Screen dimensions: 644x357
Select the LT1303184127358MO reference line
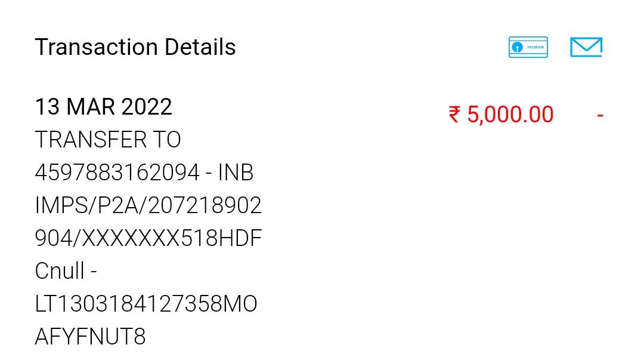pos(145,304)
